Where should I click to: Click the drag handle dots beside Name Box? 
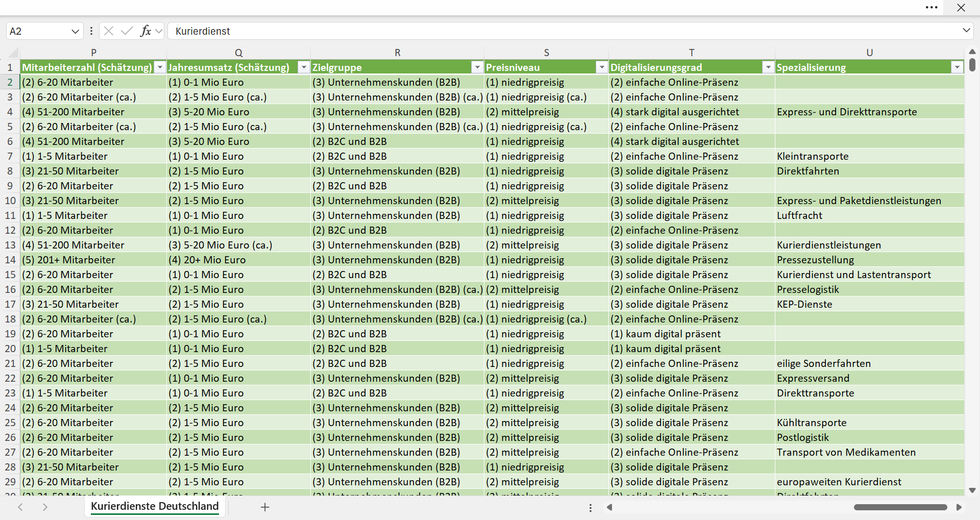pos(91,31)
